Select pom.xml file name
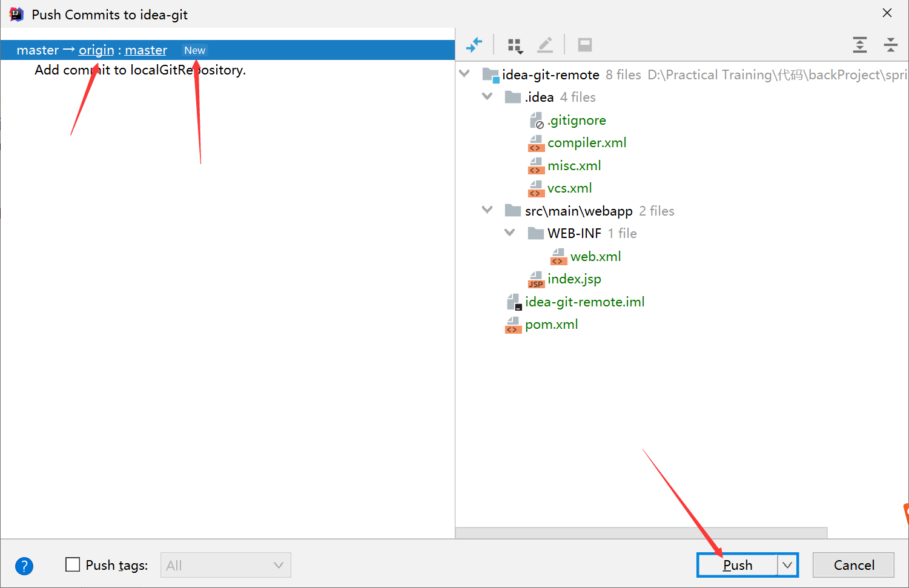 click(x=551, y=325)
